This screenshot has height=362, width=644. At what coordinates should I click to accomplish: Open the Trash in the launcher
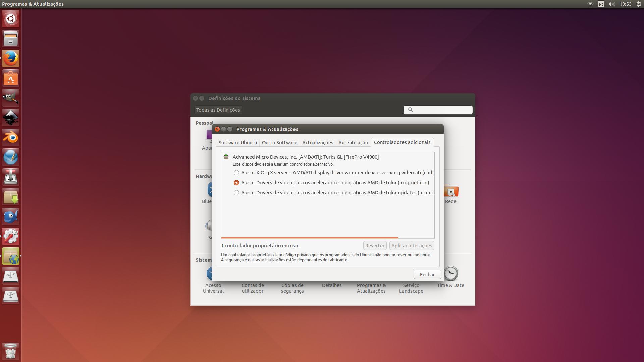pos(11,351)
